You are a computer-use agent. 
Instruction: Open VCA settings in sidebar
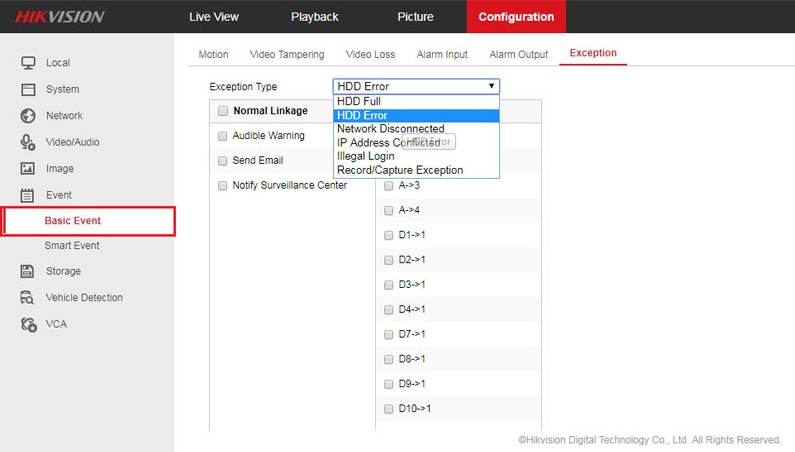coord(56,324)
